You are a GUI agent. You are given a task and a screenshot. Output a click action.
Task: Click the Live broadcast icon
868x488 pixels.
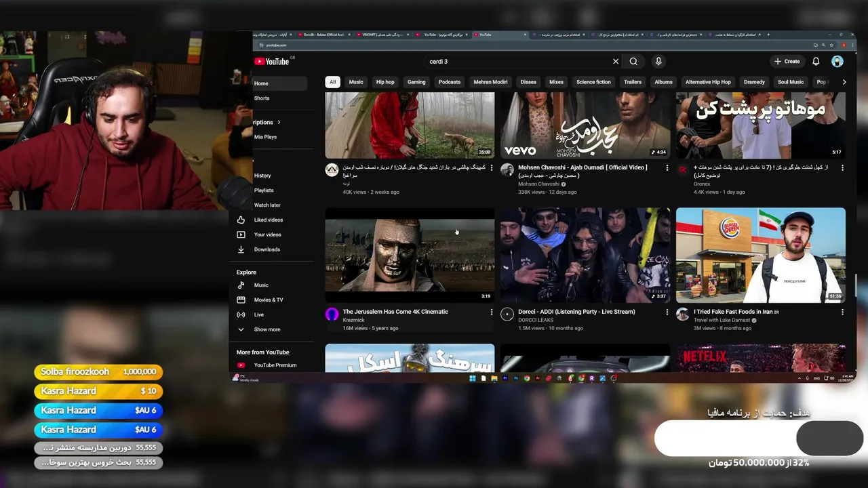pyautogui.click(x=241, y=314)
